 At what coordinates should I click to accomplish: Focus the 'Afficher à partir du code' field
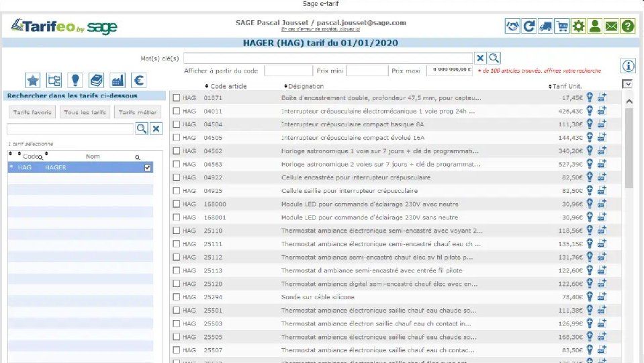coord(288,71)
